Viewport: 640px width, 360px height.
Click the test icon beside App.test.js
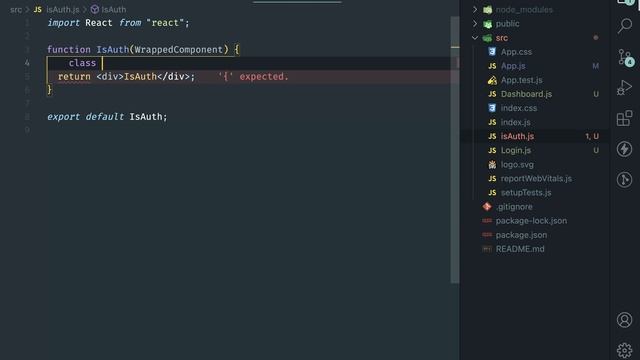[492, 80]
